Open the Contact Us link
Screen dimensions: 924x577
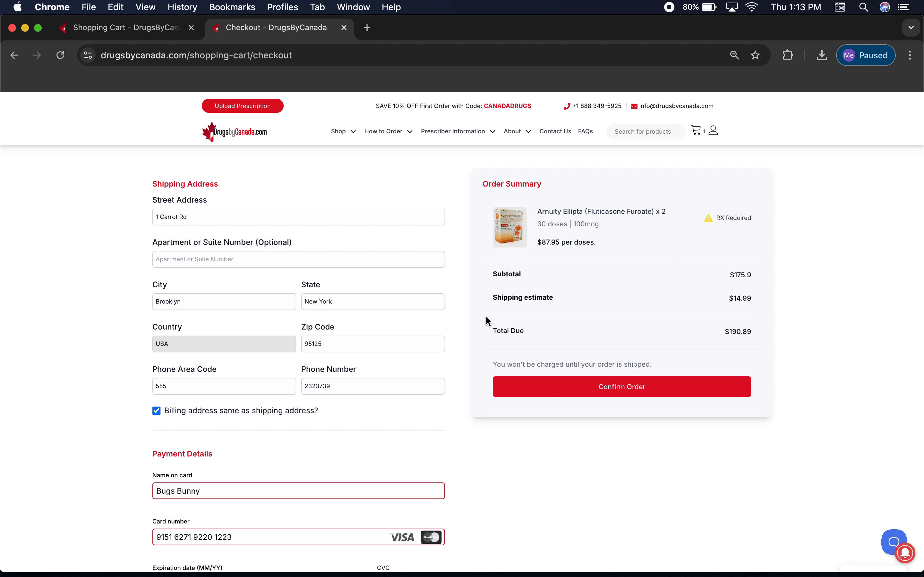(555, 131)
